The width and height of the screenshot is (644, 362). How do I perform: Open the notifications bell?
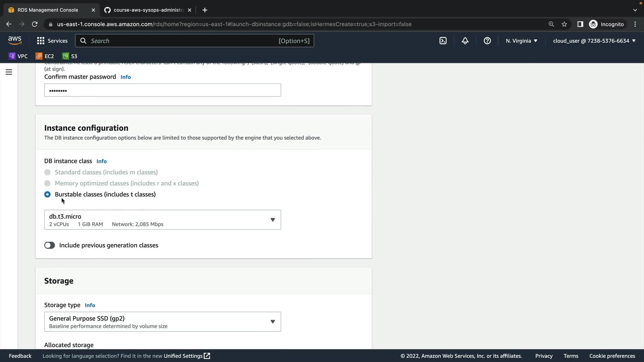click(x=465, y=41)
